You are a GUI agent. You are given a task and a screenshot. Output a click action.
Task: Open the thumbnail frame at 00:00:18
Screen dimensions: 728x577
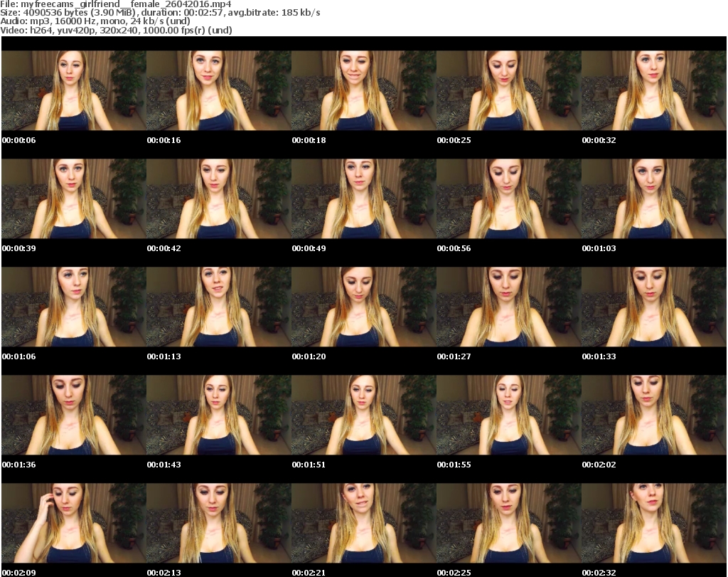(x=364, y=90)
